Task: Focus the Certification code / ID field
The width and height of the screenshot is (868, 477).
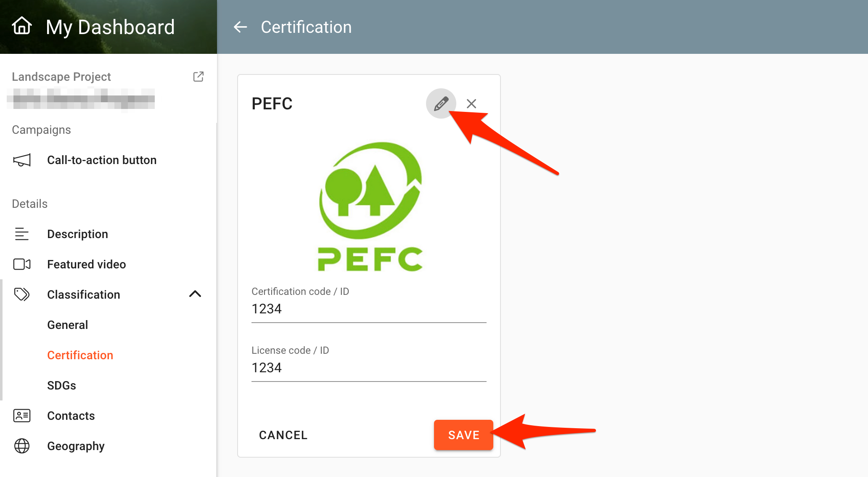Action: click(368, 309)
